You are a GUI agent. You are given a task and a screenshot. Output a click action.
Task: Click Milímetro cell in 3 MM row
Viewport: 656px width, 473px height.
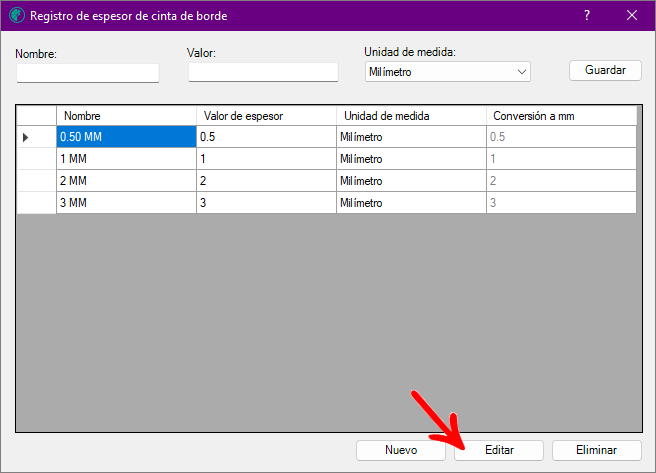point(411,203)
